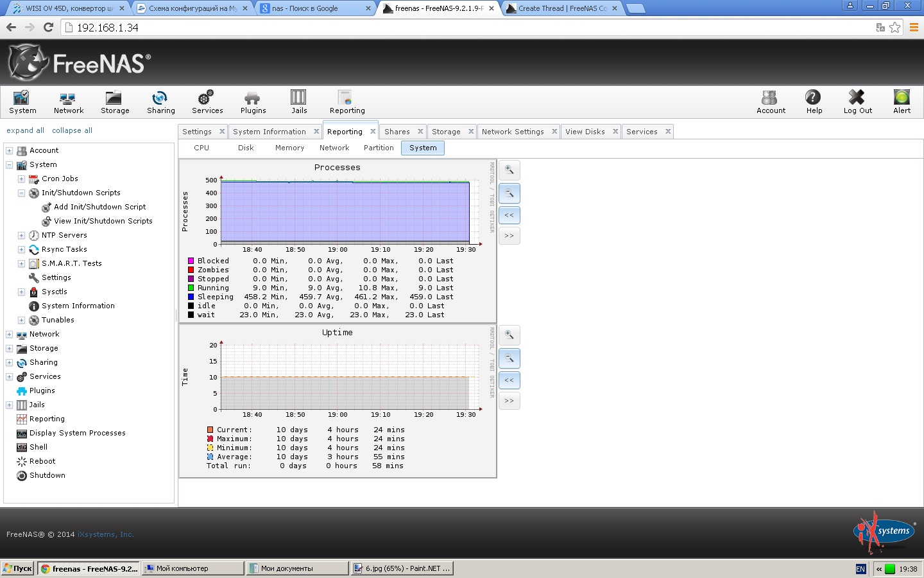
Task: Open the Services toolbar icon
Action: point(207,101)
